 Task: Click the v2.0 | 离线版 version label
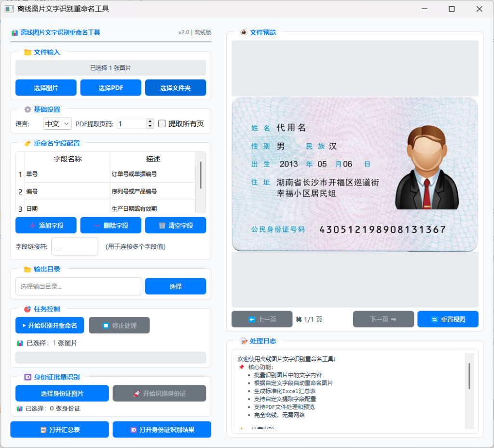pos(195,32)
